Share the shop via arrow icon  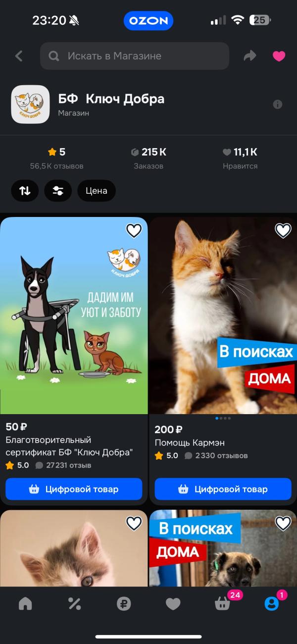pyautogui.click(x=250, y=56)
